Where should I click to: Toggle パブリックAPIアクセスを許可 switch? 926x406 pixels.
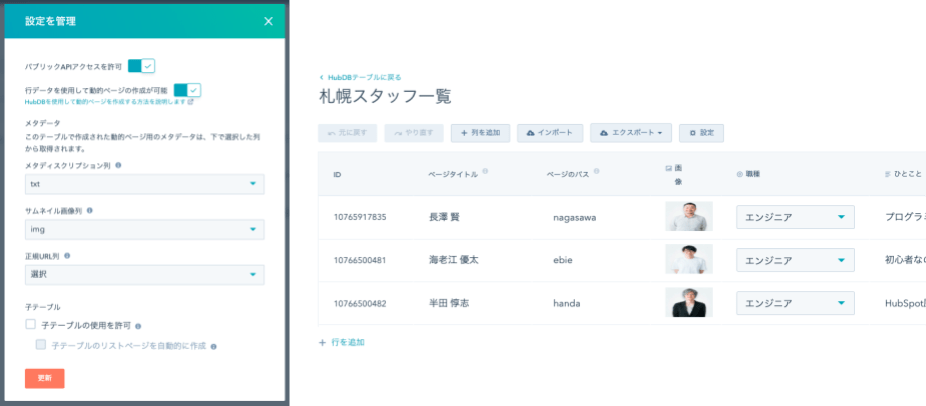(x=141, y=66)
